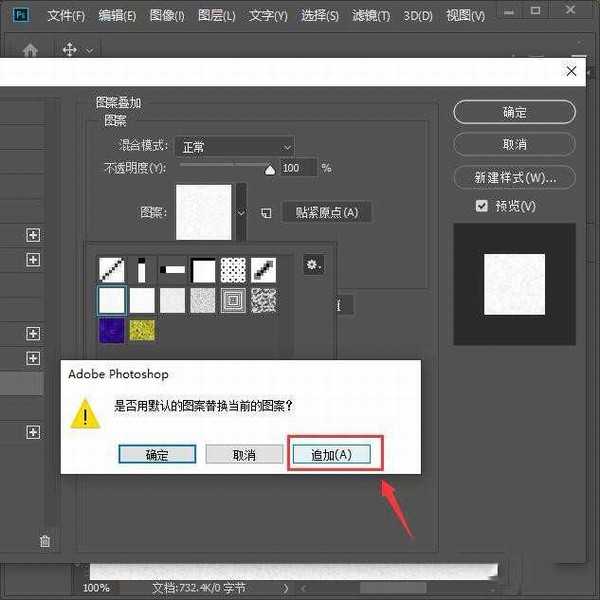The width and height of the screenshot is (600, 600).
Task: Click the create new preset icon beside pattern
Action: coord(266,213)
